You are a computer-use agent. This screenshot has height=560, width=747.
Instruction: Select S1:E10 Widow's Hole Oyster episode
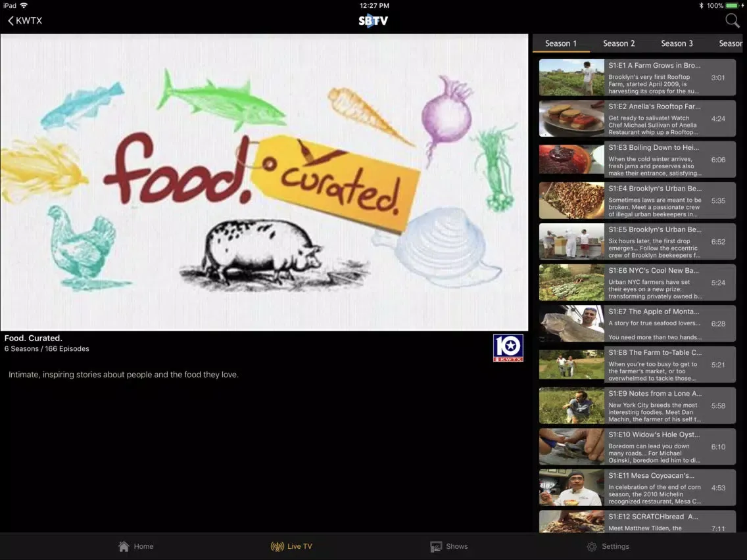coord(637,446)
